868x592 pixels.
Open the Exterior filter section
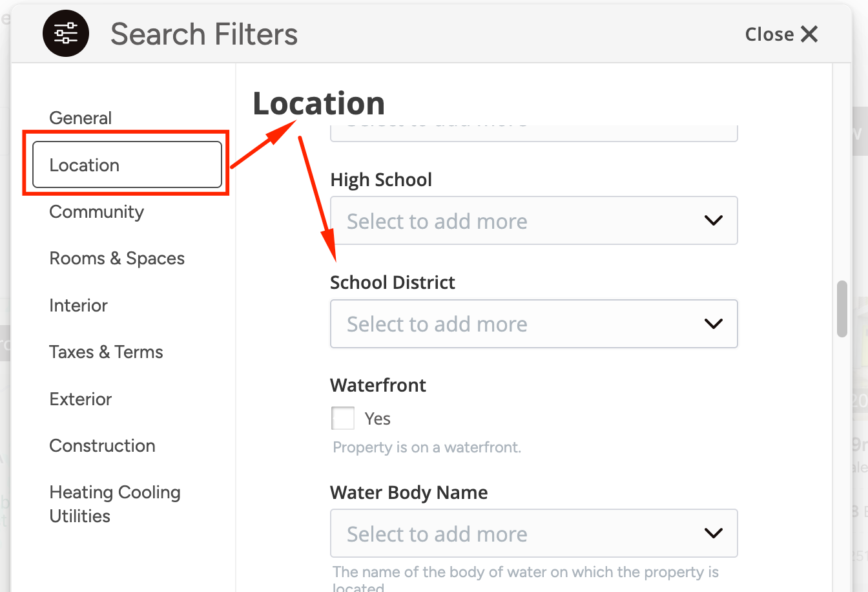click(80, 399)
